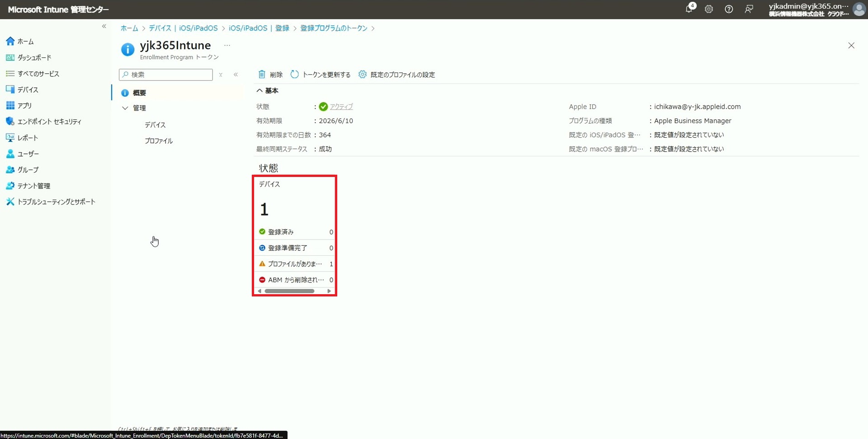This screenshot has width=868, height=439.
Task: Open すべてのサービス in the sidebar
Action: coord(33,73)
